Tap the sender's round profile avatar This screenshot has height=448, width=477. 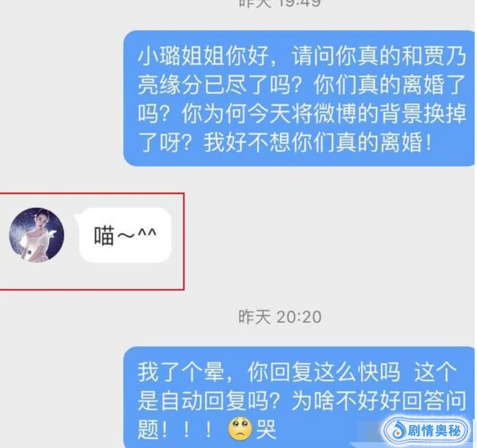coord(36,235)
